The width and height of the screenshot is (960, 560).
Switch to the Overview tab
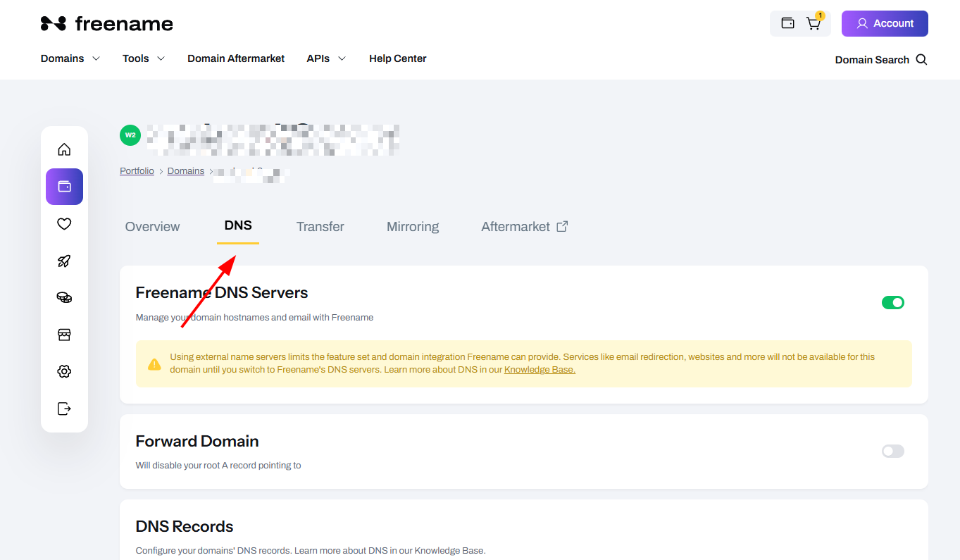click(x=152, y=227)
